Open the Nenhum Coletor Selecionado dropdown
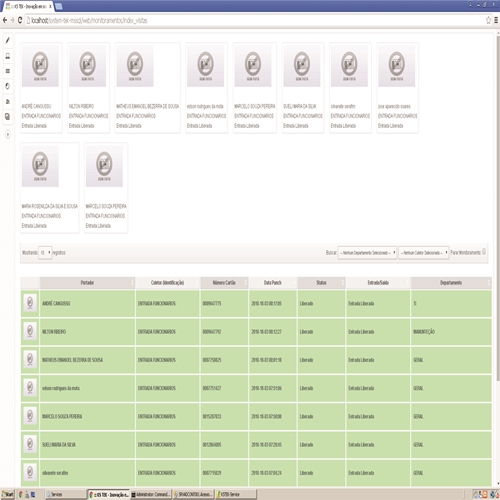 click(x=424, y=253)
